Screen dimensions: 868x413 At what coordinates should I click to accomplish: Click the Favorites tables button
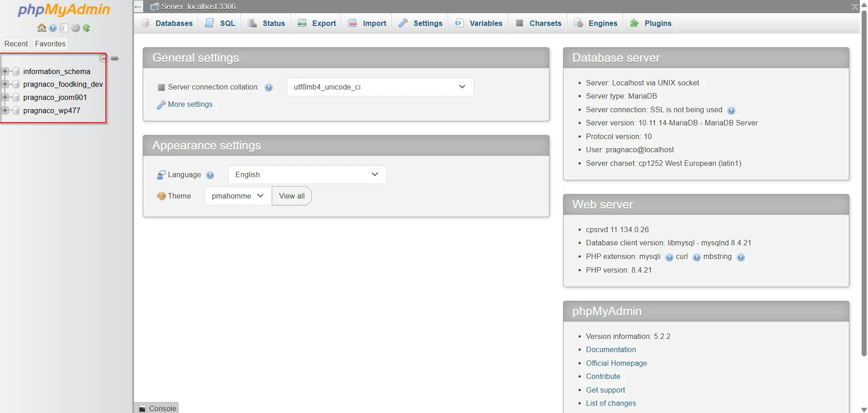(x=50, y=44)
